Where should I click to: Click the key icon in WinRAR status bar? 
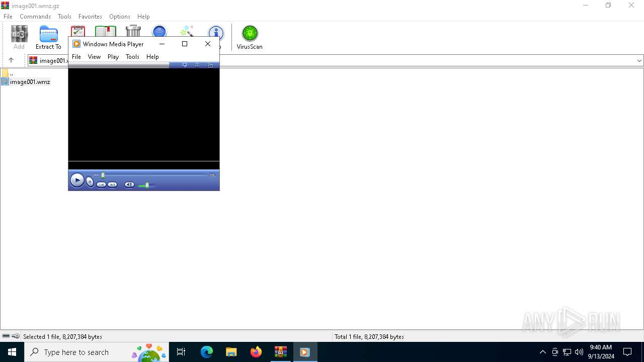[x=16, y=336]
